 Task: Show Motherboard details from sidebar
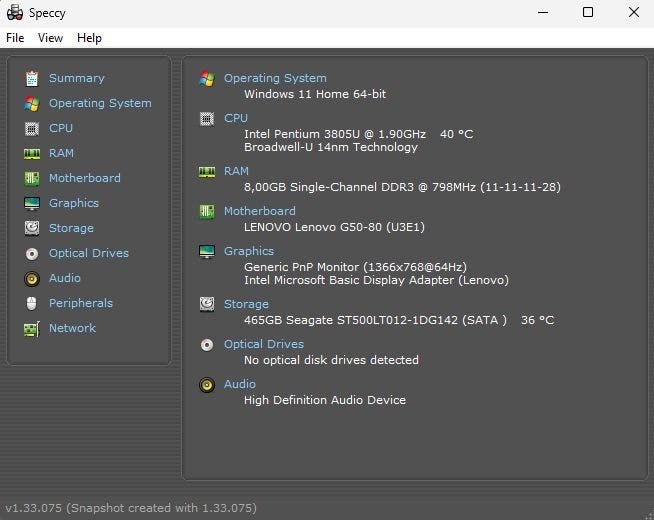[85, 178]
